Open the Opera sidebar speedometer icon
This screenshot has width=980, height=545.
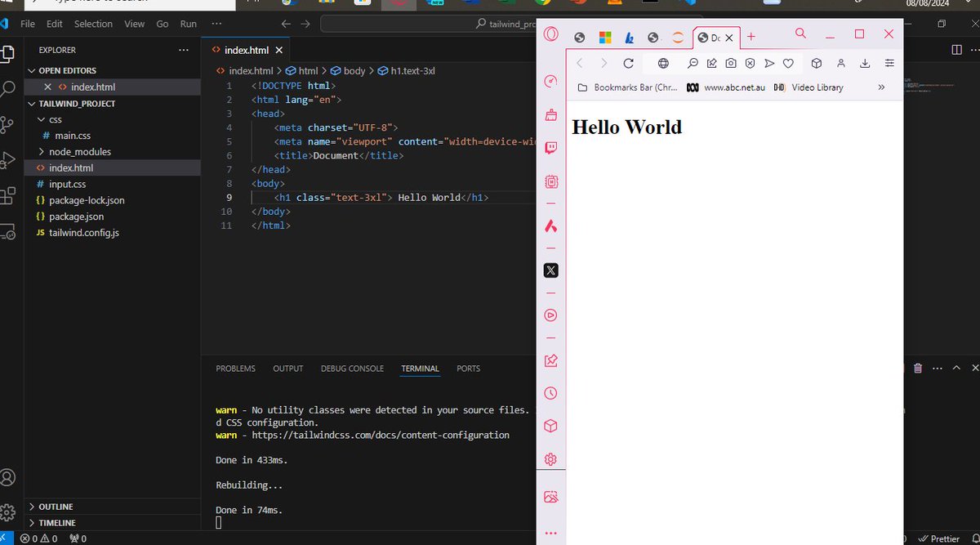tap(551, 81)
